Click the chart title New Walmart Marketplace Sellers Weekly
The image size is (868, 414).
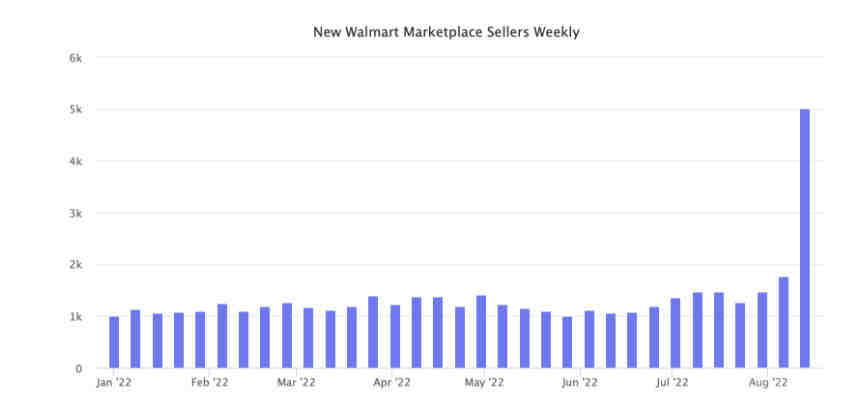[446, 33]
